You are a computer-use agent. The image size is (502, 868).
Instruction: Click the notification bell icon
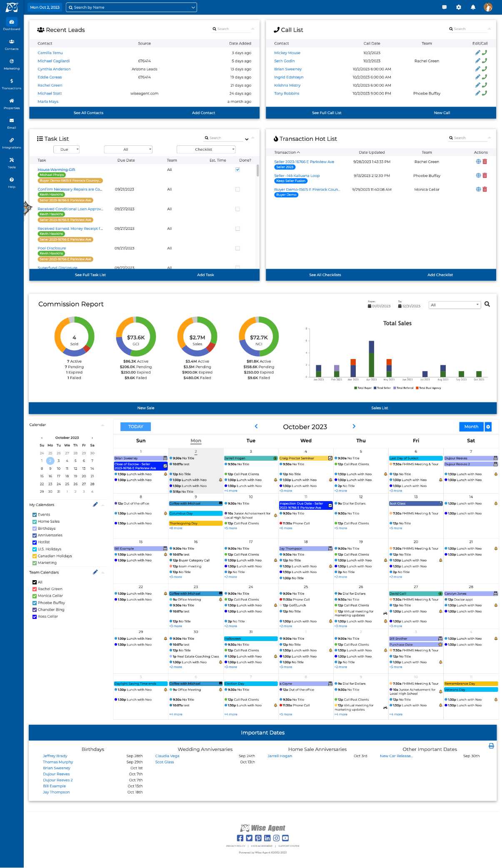click(473, 7)
